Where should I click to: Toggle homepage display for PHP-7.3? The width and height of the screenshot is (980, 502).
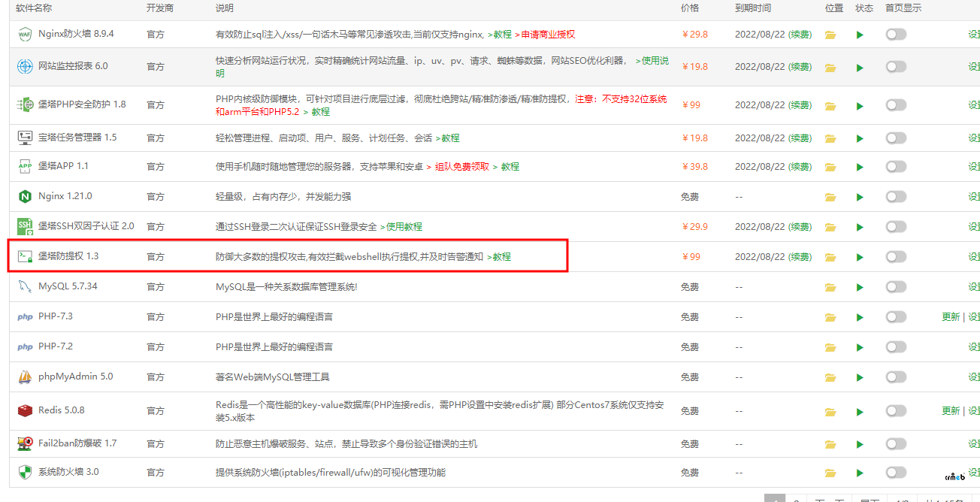tap(896, 316)
